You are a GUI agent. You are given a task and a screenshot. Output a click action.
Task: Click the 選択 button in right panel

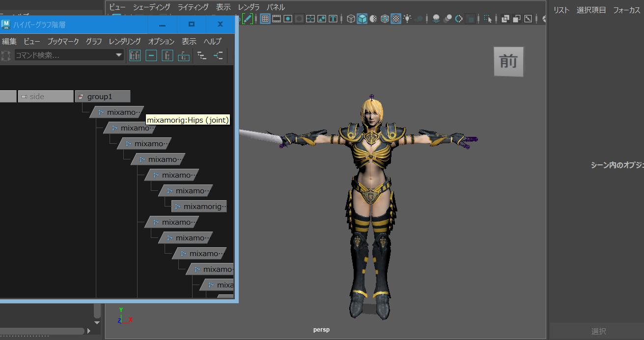pyautogui.click(x=598, y=331)
